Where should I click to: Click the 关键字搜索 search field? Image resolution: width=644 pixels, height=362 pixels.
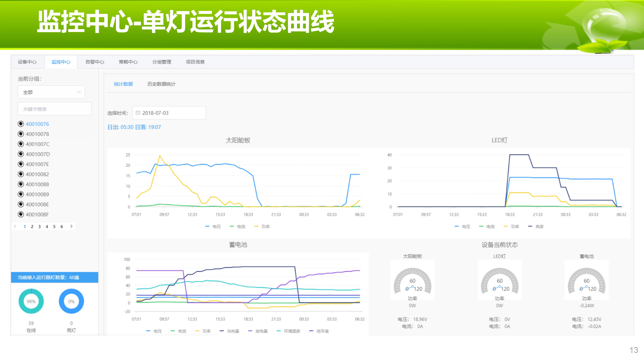55,109
